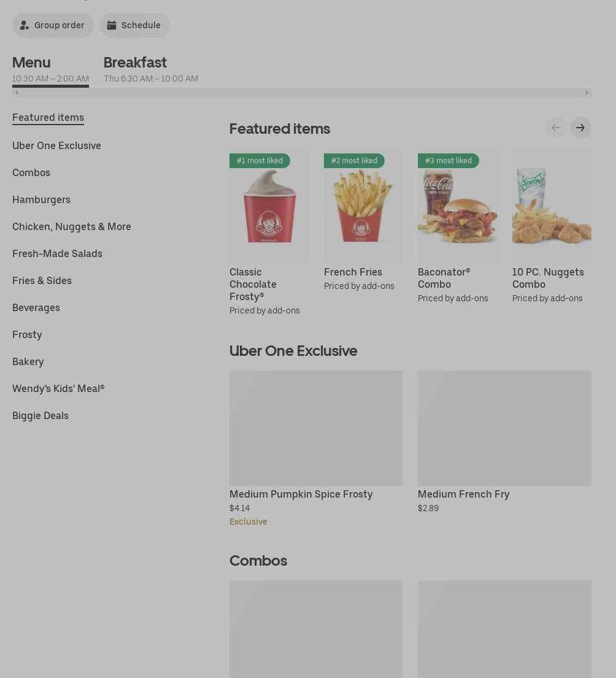Click the Group order person icon
Viewport: 616px width, 678px height.
tap(25, 25)
